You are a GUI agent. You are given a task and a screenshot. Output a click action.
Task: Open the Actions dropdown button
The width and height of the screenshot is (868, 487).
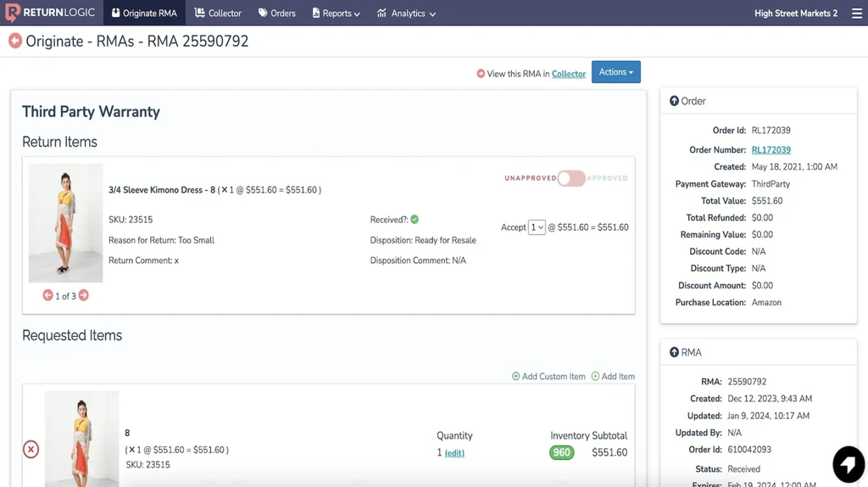click(x=615, y=72)
